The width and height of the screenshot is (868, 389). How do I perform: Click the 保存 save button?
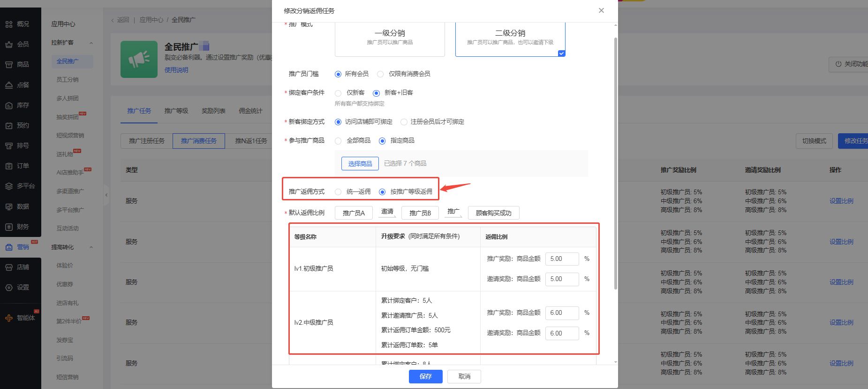[x=425, y=376]
